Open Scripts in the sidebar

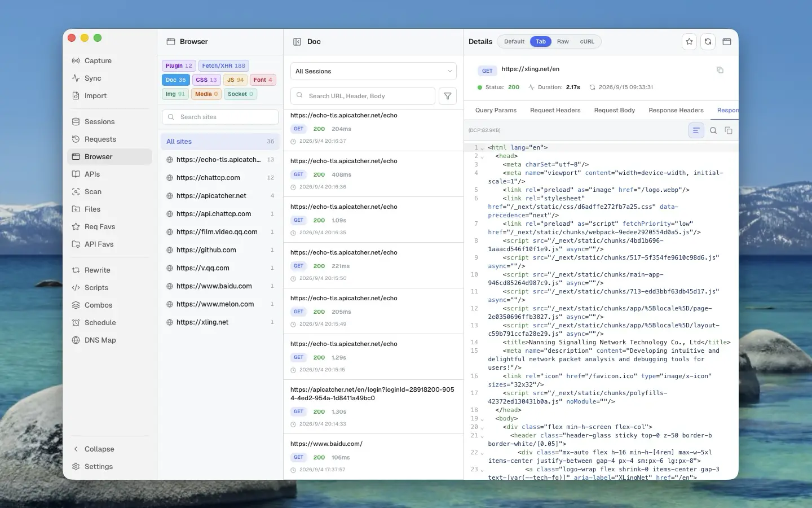[109, 288]
